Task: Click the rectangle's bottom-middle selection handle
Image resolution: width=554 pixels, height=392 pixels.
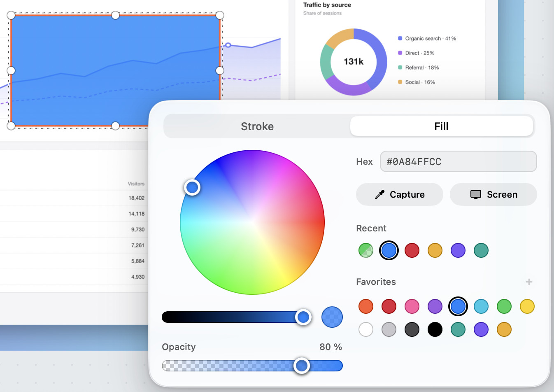Action: (115, 126)
